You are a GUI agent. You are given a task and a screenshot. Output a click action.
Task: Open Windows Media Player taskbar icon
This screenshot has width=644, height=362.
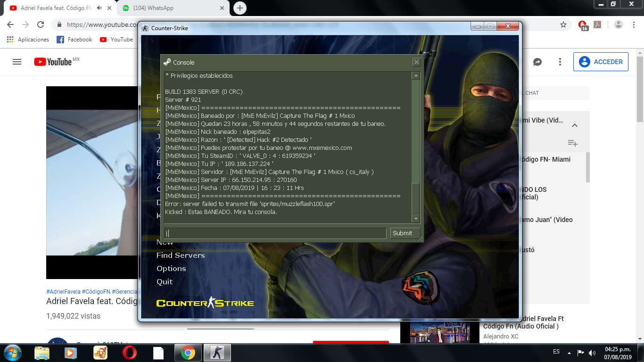coord(71,353)
